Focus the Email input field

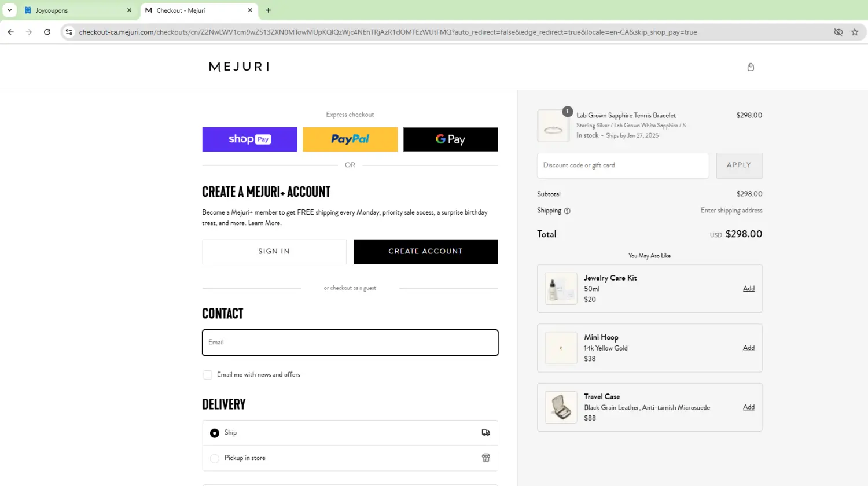click(350, 343)
